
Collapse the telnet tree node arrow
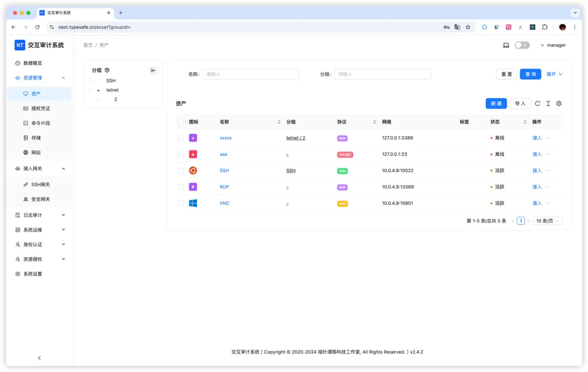(98, 90)
